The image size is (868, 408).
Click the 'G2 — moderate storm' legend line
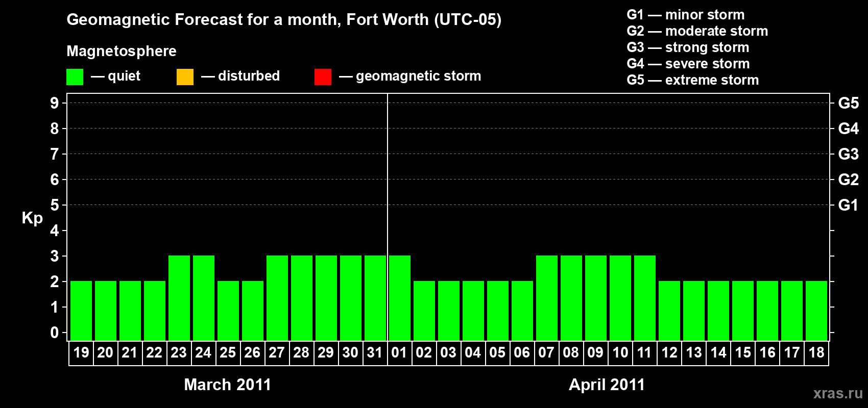pos(697,31)
